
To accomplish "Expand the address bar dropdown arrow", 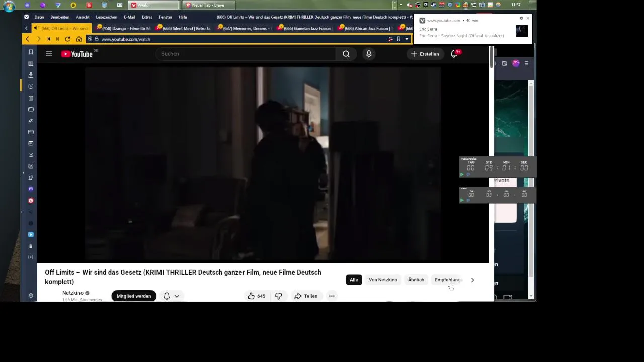I will coord(407,39).
